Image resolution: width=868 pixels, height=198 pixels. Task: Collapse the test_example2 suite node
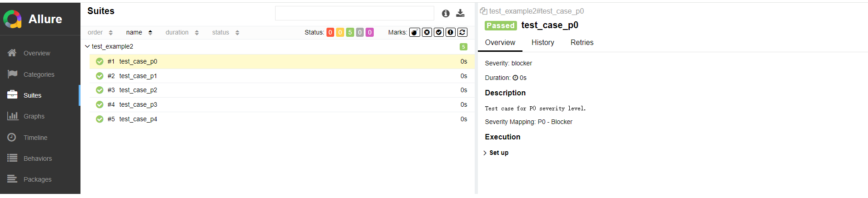point(88,46)
